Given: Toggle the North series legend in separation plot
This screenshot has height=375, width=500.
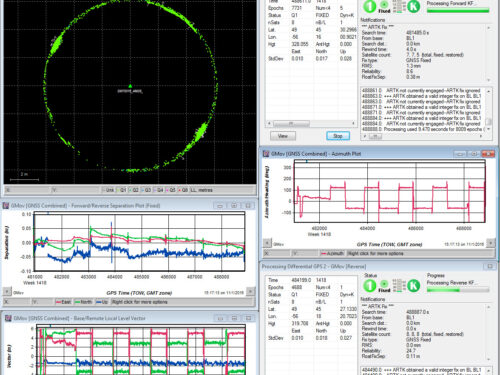Looking at the screenshot, I should 84,302.
